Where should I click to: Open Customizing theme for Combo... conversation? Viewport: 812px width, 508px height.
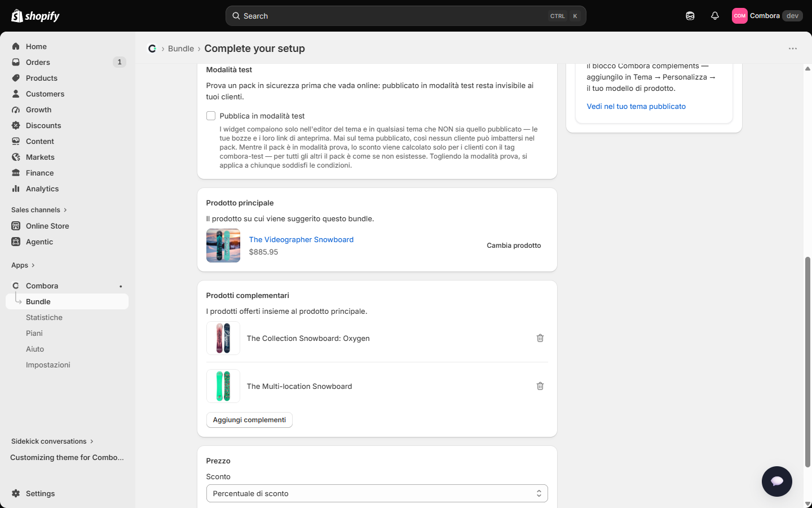[x=67, y=457]
